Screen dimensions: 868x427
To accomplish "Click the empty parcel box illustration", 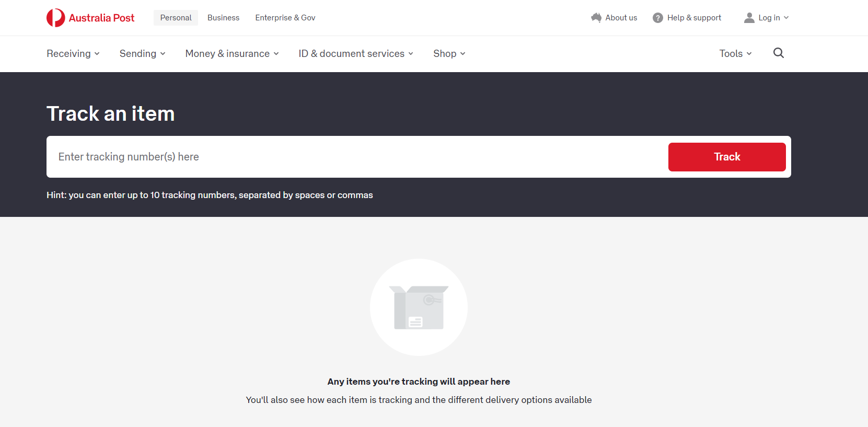I will [419, 307].
